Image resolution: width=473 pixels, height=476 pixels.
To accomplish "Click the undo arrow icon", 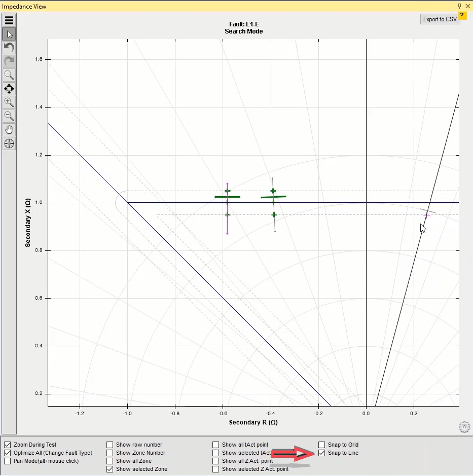I will (x=9, y=48).
